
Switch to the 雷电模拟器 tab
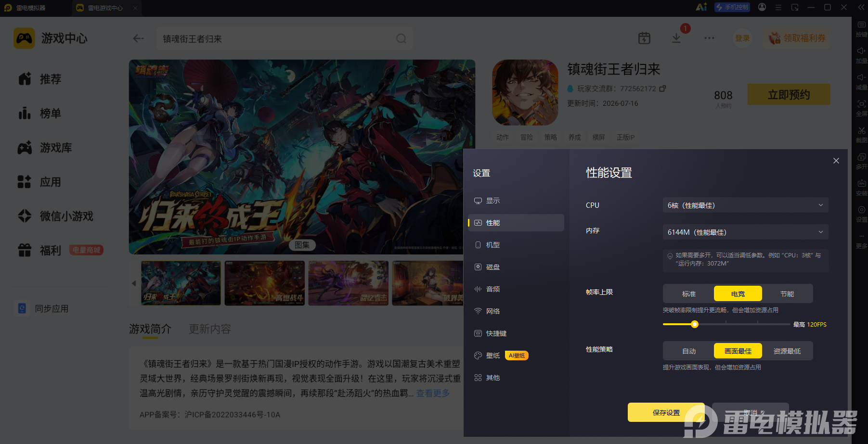pyautogui.click(x=25, y=8)
